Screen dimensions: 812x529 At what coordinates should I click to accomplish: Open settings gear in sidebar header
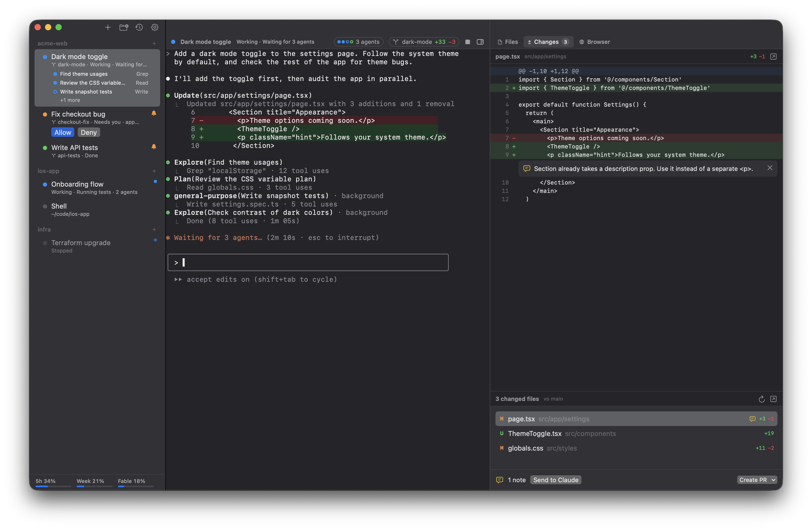pyautogui.click(x=155, y=27)
